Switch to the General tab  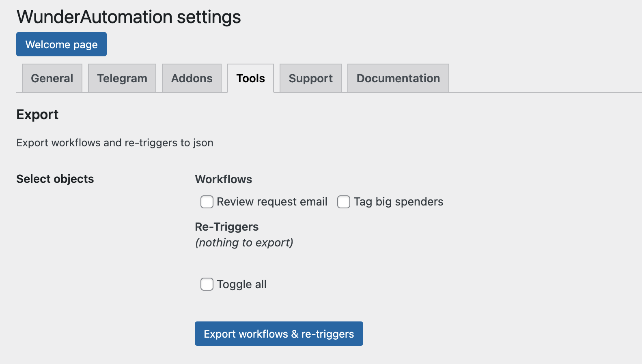pos(52,78)
